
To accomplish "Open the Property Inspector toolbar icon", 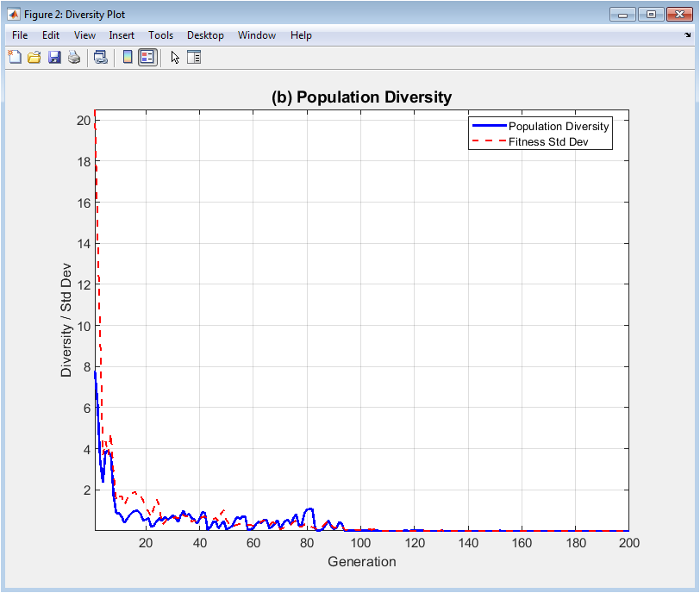I will click(x=194, y=57).
